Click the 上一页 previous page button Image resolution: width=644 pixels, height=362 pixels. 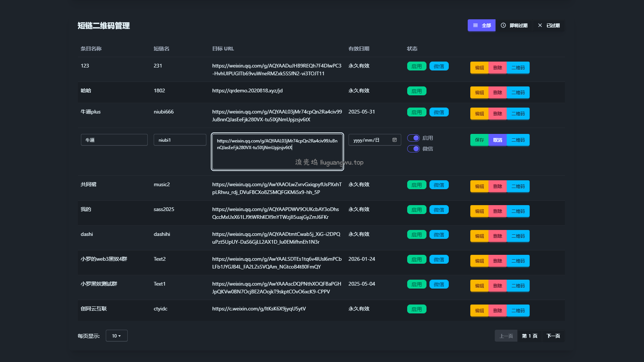click(506, 336)
